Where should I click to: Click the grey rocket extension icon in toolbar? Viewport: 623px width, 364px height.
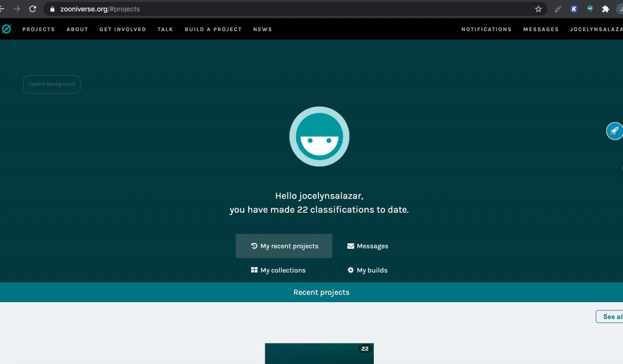[x=558, y=9]
